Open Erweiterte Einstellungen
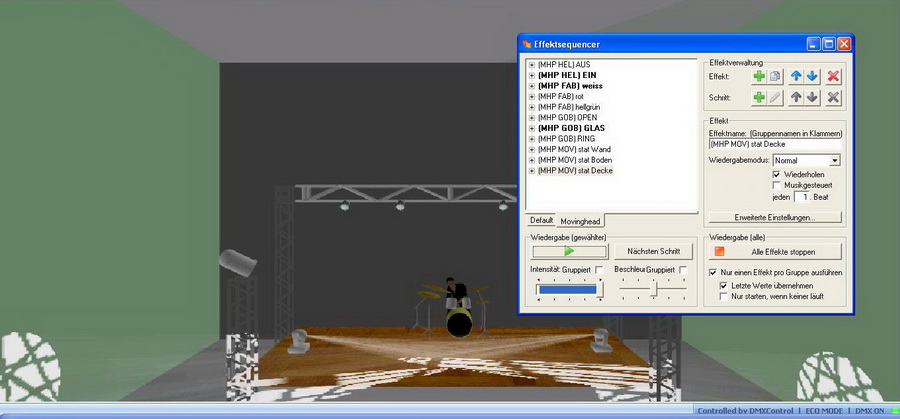900x419 pixels. [x=775, y=217]
